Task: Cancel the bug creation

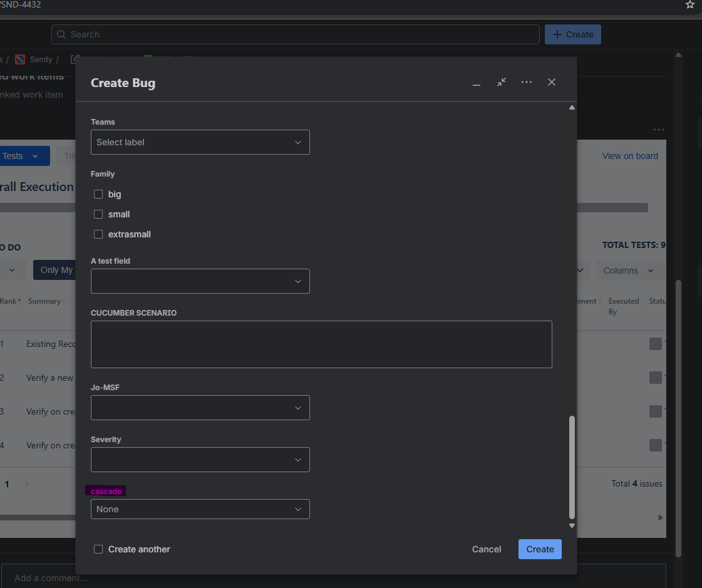Action: [486, 549]
